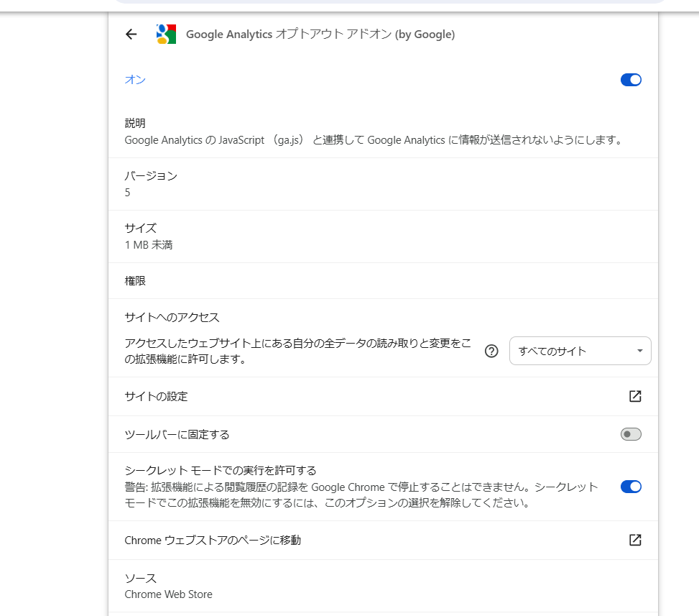Click the 権限 heading
The image size is (699, 616).
pyautogui.click(x=135, y=281)
